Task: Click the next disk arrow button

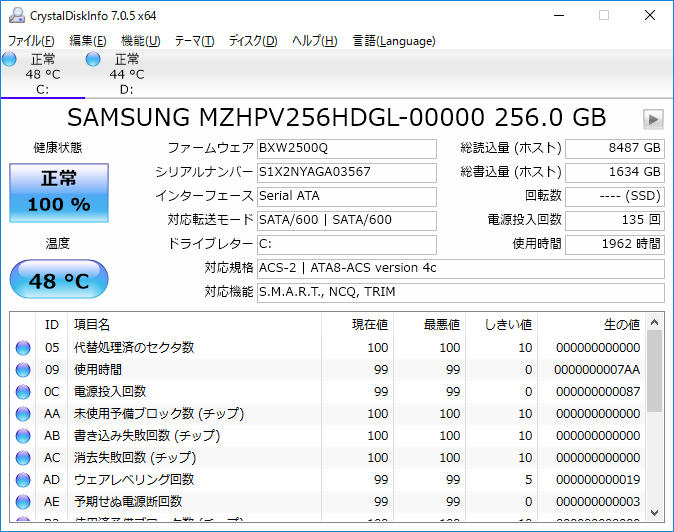Action: [x=653, y=119]
